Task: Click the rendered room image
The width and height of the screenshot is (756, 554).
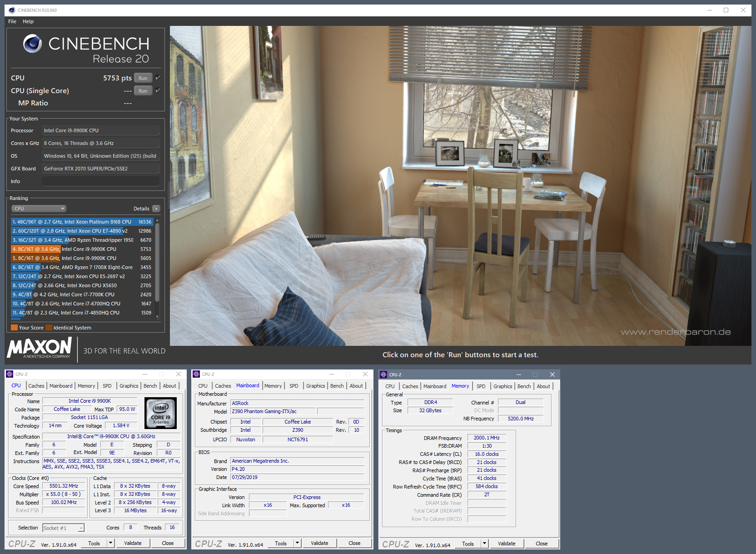Action: click(x=460, y=185)
